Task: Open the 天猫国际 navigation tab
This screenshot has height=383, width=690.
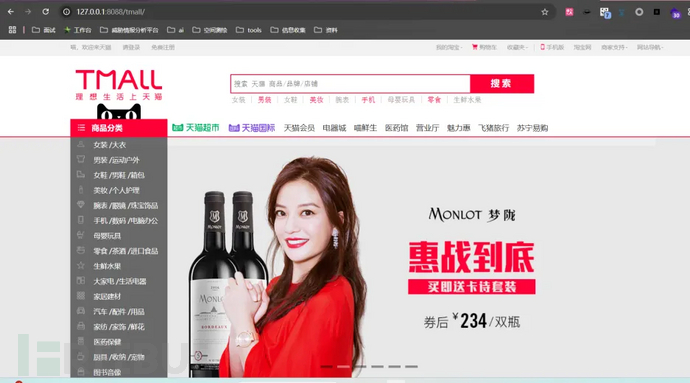Action: coord(252,128)
